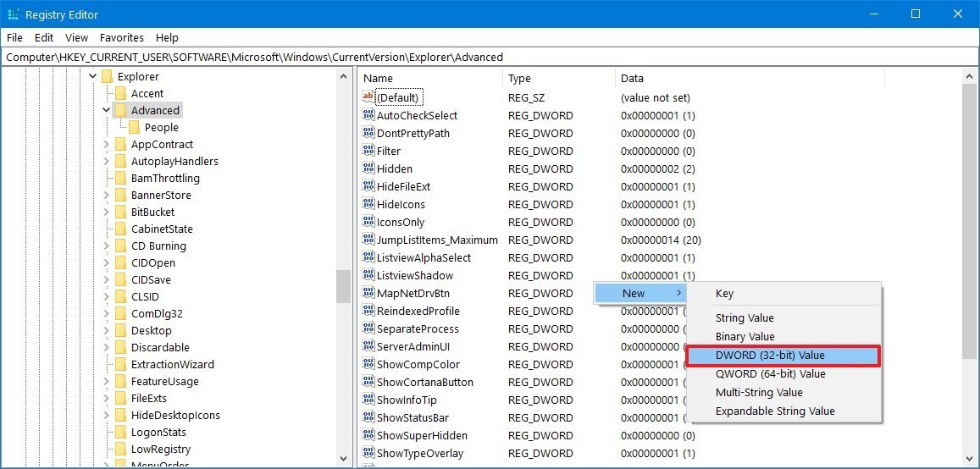Click the tree pane vertical scrollbar thumb
Image resolution: width=980 pixels, height=469 pixels.
coord(343,286)
